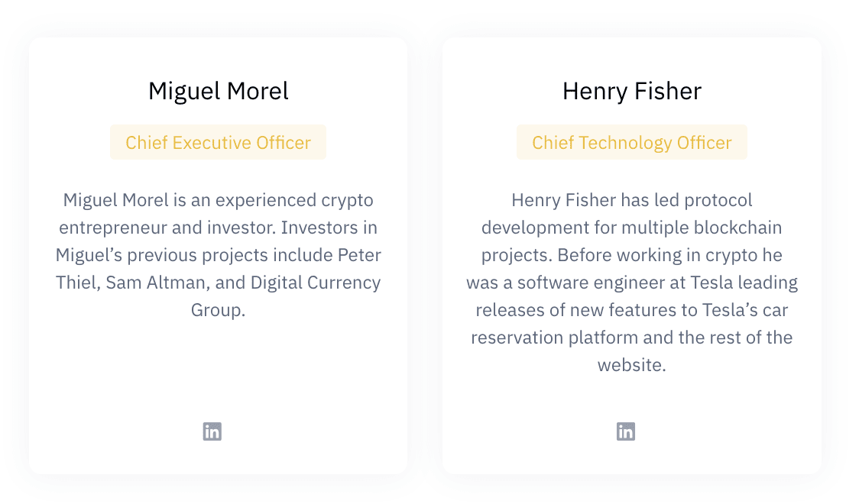Click the Henry Fisher name heading
The height and width of the screenshot is (504, 859).
632,91
